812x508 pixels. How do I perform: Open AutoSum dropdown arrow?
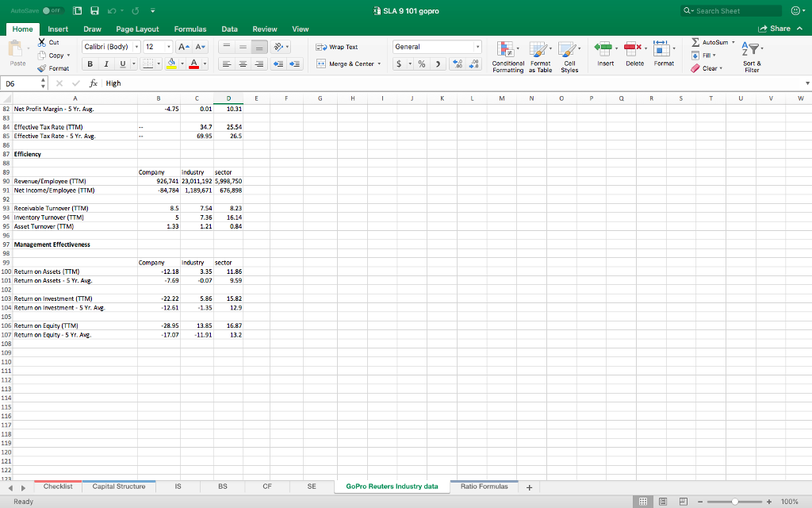point(733,42)
